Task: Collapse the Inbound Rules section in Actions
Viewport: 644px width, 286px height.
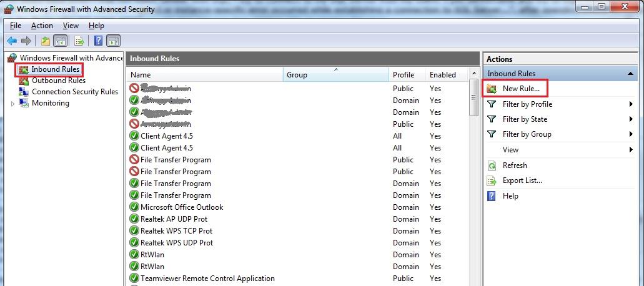Action: pyautogui.click(x=630, y=74)
